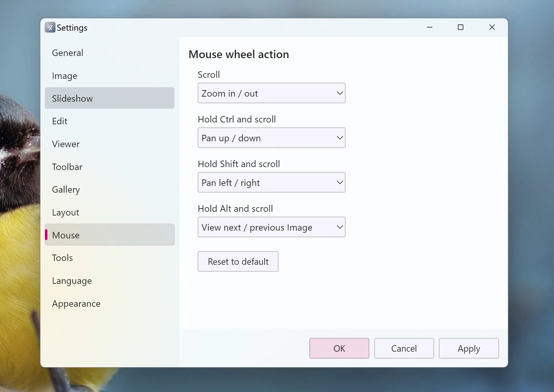Close the Settings dialog with X
Viewport: 554px width, 392px height.
(492, 27)
